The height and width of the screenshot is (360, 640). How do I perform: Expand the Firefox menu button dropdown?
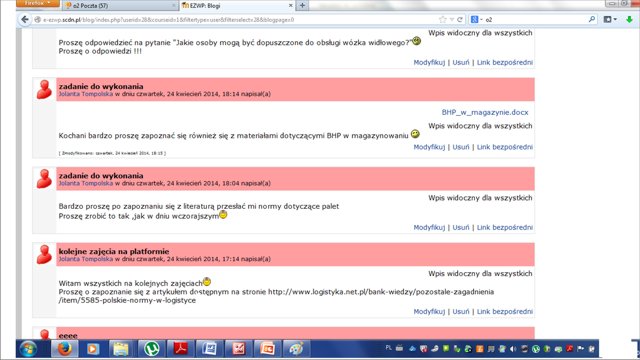coord(38,3)
